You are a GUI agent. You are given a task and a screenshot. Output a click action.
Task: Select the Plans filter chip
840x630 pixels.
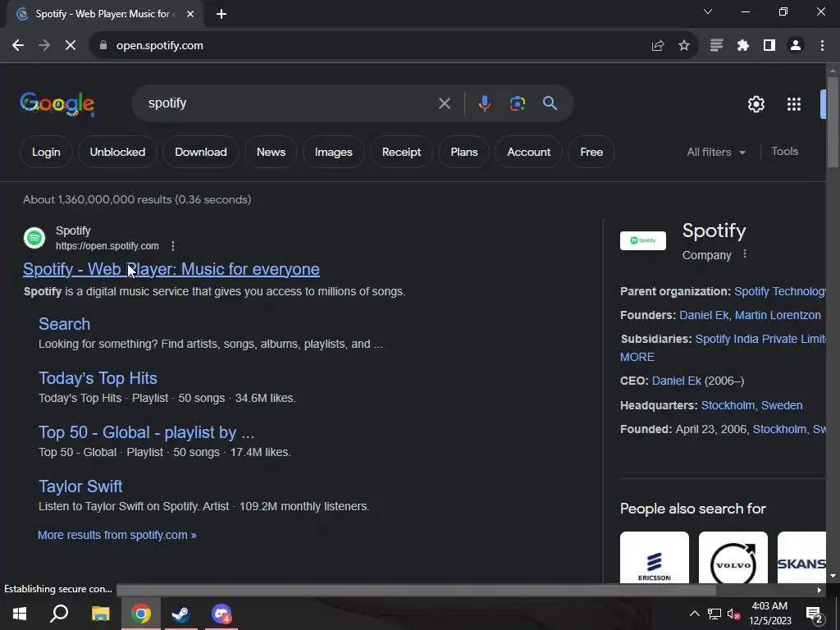click(x=464, y=152)
